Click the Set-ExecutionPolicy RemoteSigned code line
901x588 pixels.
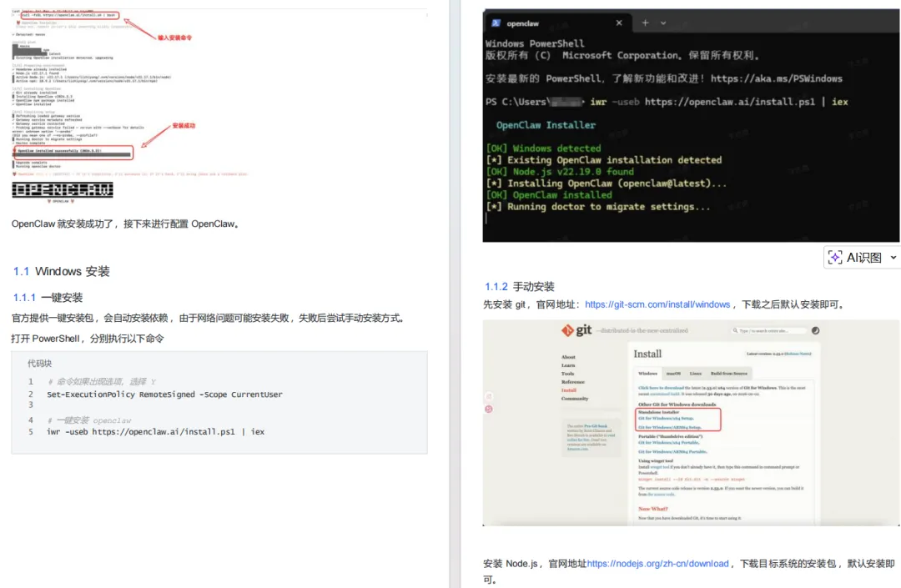pyautogui.click(x=165, y=395)
